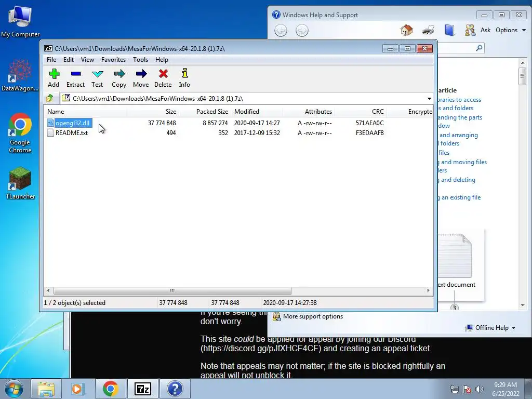Switch to 7-Zip in the taskbar
Image resolution: width=532 pixels, height=399 pixels.
click(x=142, y=389)
